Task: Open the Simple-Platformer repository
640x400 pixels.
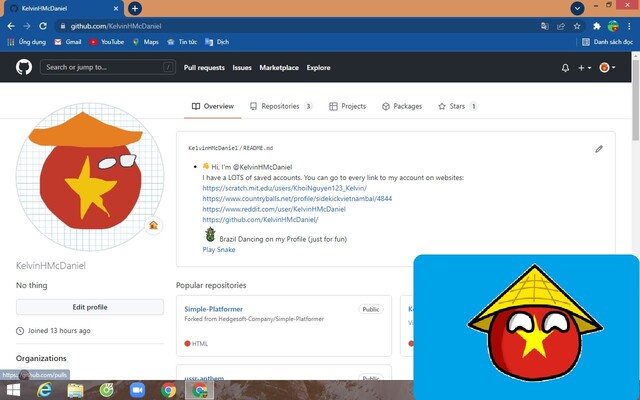Action: click(x=213, y=309)
